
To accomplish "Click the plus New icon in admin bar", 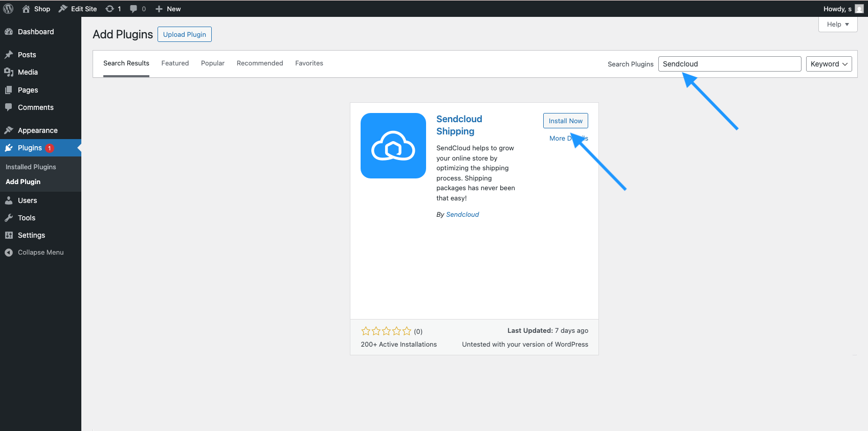I will pos(159,9).
